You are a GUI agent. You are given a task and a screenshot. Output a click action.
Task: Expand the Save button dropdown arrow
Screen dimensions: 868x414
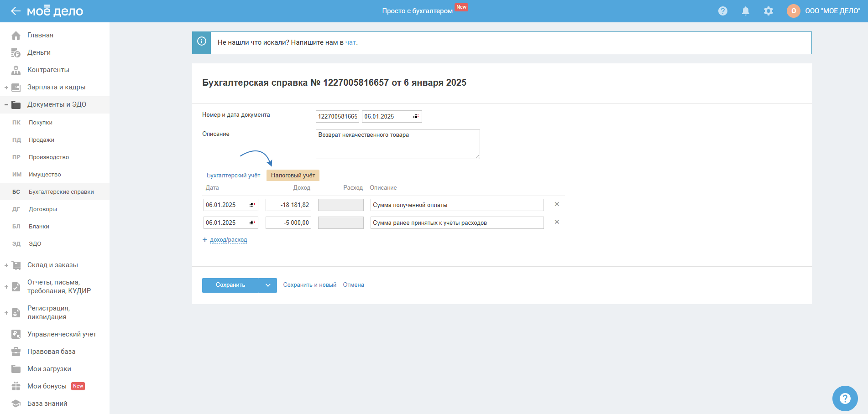[x=268, y=285]
